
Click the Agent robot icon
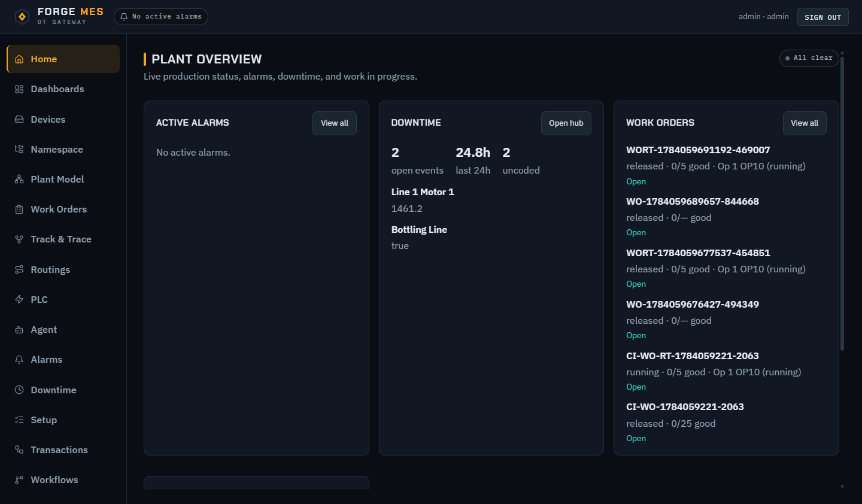tap(19, 330)
